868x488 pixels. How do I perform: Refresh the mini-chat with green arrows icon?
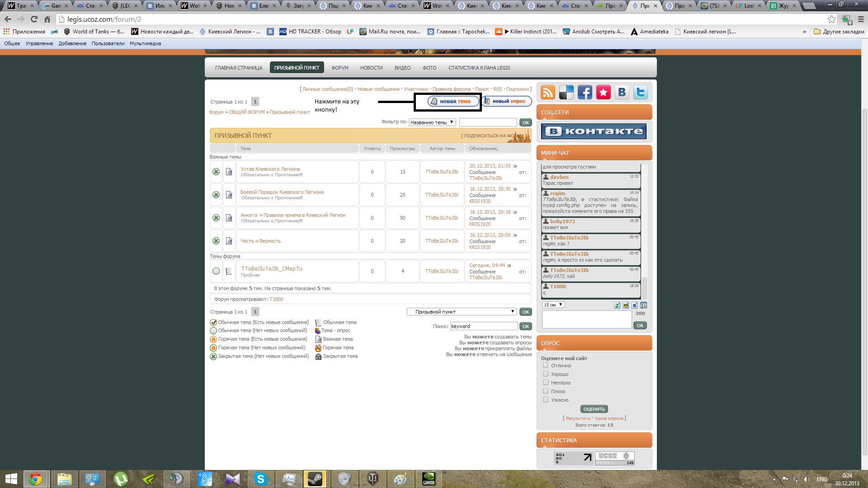tap(617, 305)
